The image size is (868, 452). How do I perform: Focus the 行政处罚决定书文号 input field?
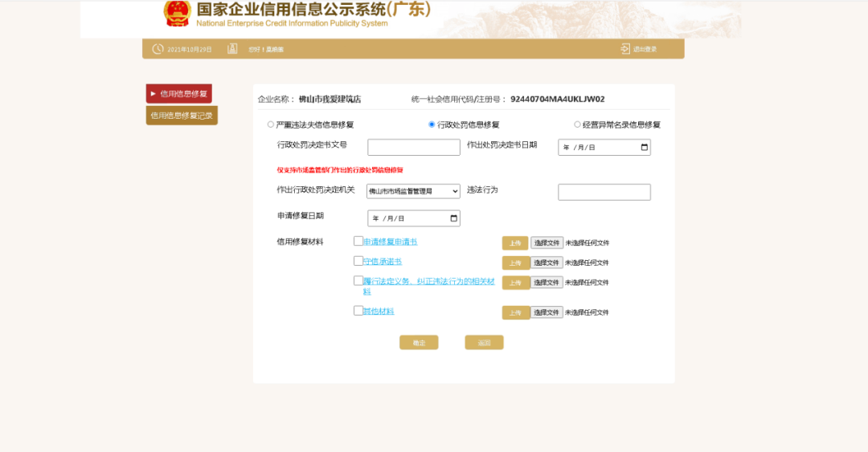point(414,147)
